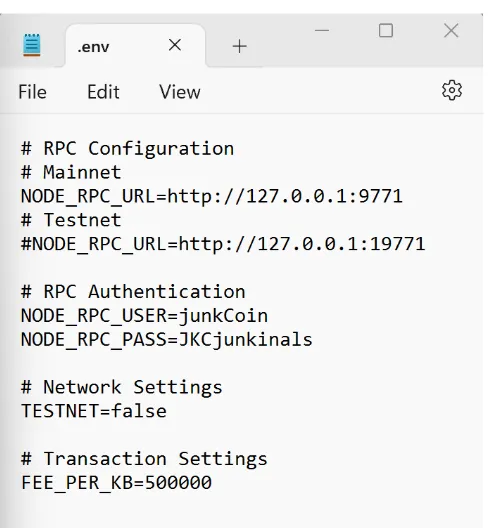Place cursor in FEE_PER_KB=500000 line
This screenshot has width=495, height=528.
(x=117, y=482)
